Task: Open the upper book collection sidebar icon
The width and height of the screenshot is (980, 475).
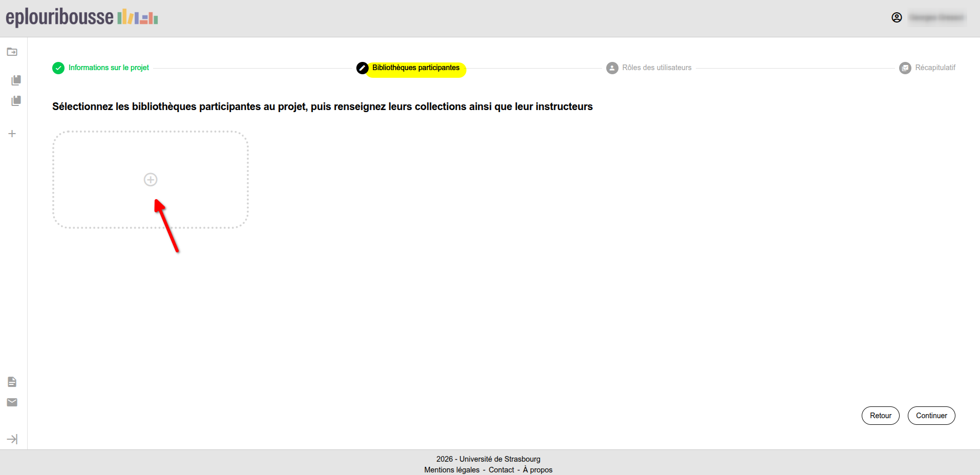Action: tap(16, 80)
